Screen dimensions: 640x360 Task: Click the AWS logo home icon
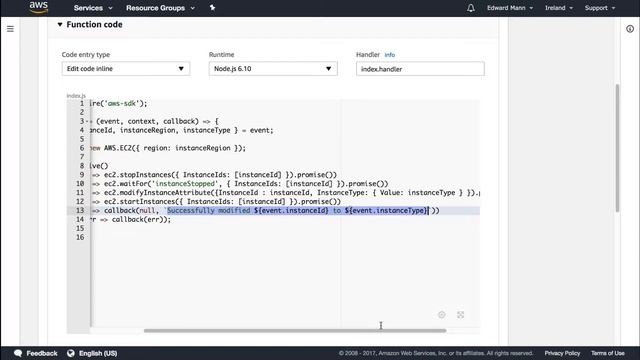click(39, 7)
